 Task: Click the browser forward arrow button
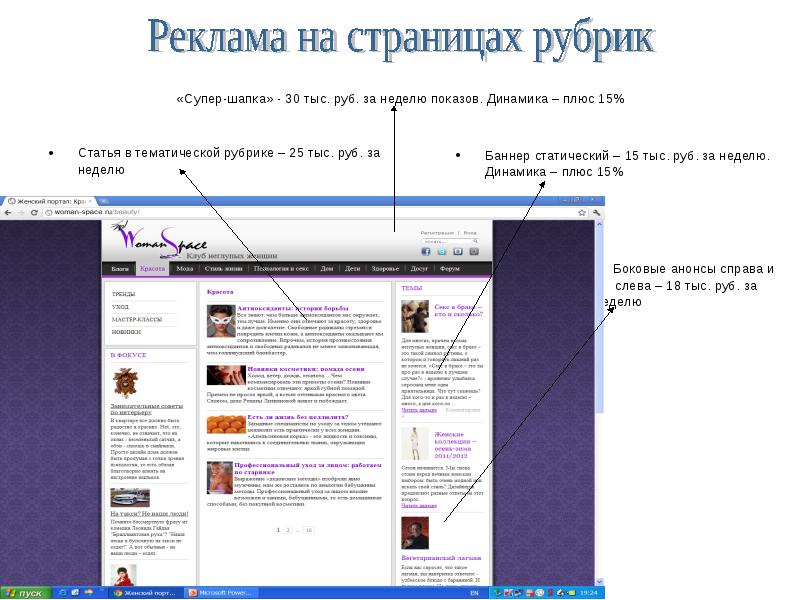(21, 213)
